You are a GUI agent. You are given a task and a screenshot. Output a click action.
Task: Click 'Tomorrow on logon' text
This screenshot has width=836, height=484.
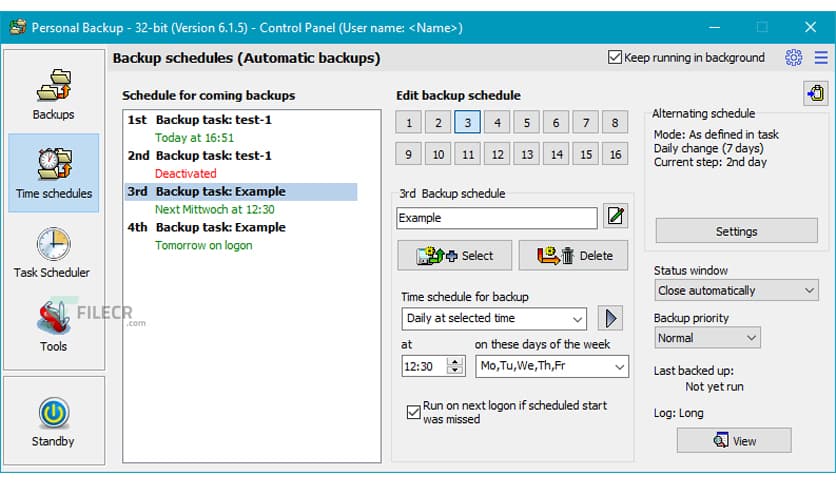pos(203,245)
